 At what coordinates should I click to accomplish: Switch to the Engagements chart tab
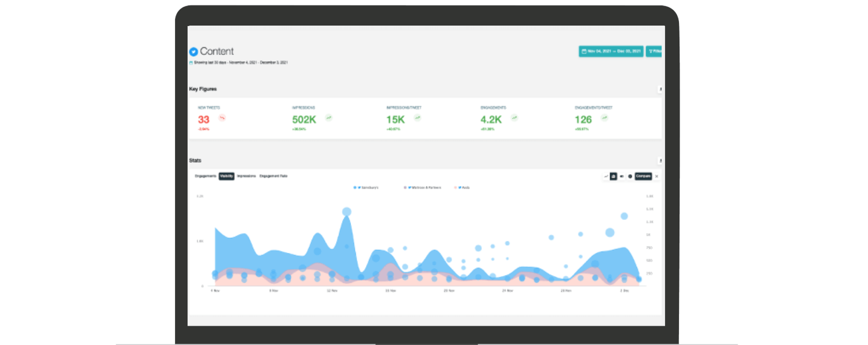[205, 176]
